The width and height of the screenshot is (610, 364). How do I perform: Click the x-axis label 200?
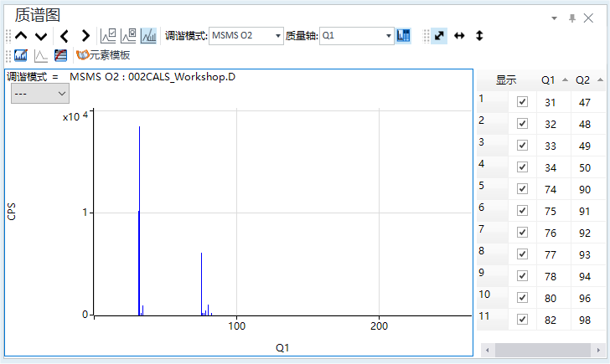379,326
